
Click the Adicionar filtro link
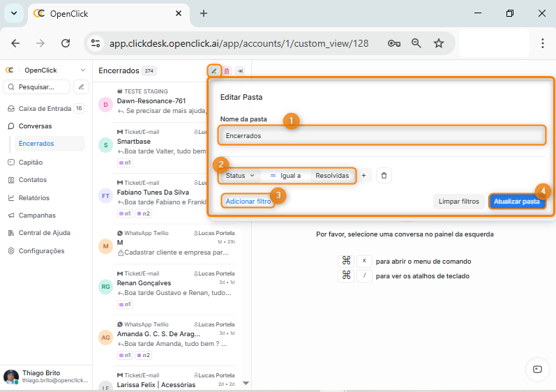248,201
